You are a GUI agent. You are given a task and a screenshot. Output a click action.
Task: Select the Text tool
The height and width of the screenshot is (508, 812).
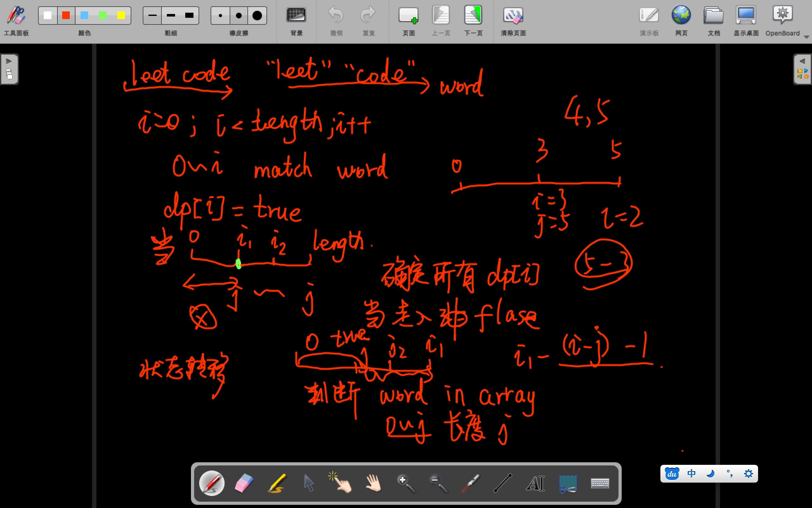click(535, 484)
